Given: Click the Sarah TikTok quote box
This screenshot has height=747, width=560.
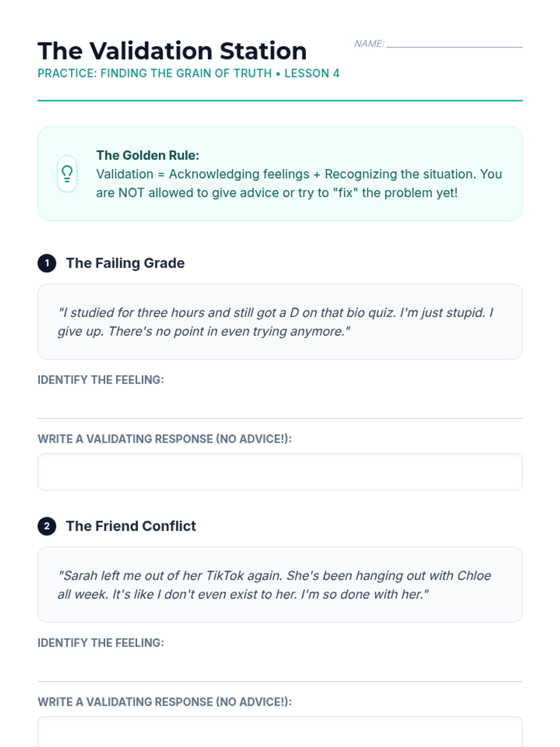Looking at the screenshot, I should [280, 585].
